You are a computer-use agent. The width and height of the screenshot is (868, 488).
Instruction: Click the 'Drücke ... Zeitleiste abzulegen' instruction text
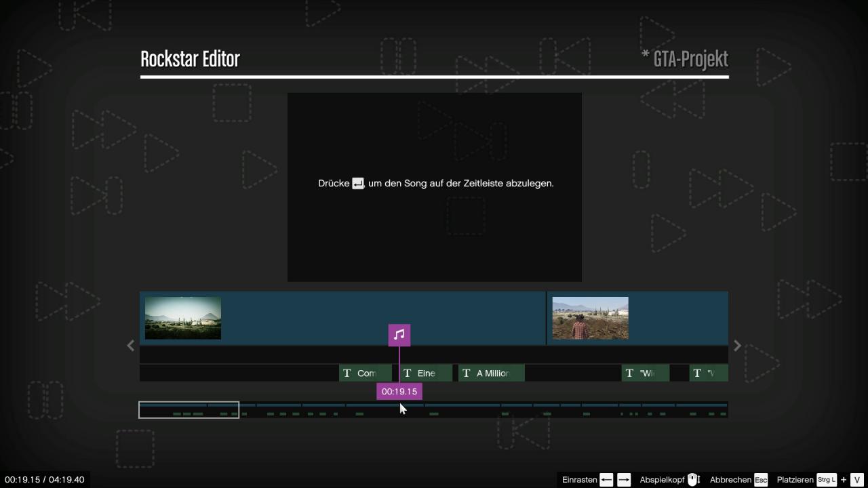pyautogui.click(x=436, y=184)
